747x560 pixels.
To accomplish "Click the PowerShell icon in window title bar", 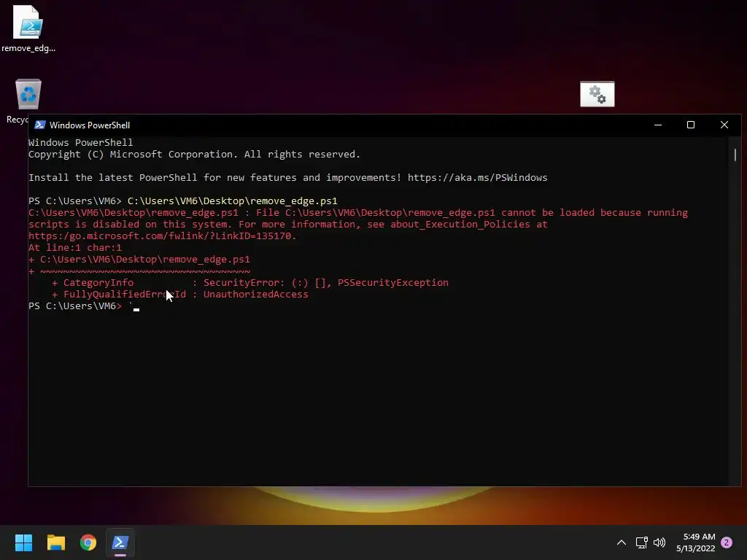I will (40, 125).
